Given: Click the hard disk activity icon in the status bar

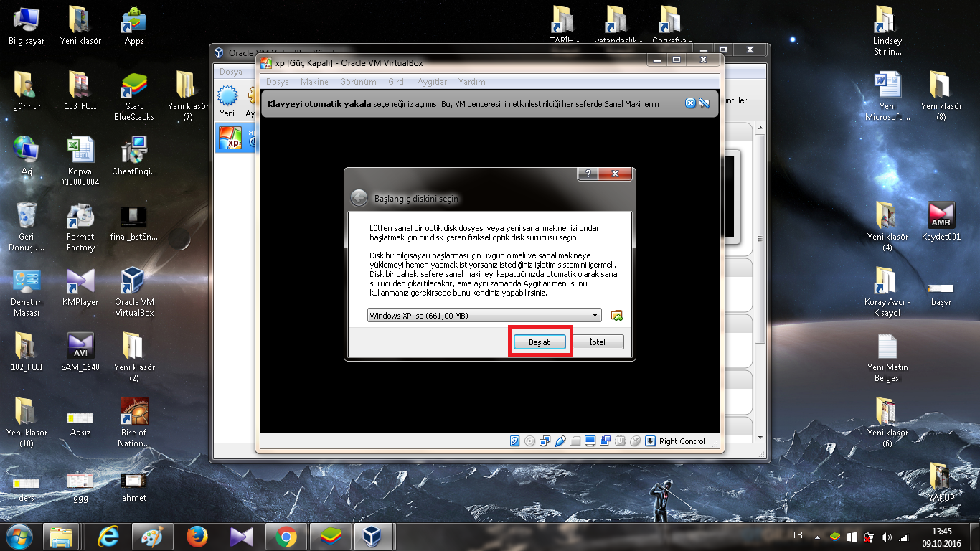Looking at the screenshot, I should click(x=514, y=441).
